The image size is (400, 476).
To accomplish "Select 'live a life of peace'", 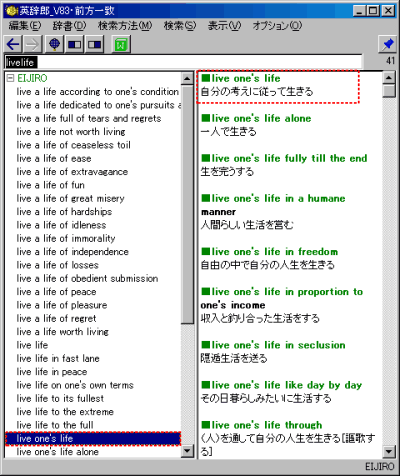I will [56, 292].
